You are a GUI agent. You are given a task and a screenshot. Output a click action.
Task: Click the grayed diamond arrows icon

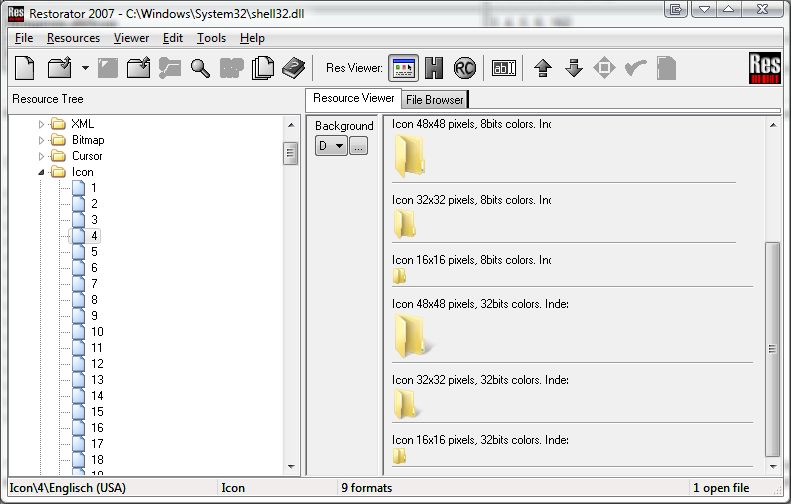604,68
